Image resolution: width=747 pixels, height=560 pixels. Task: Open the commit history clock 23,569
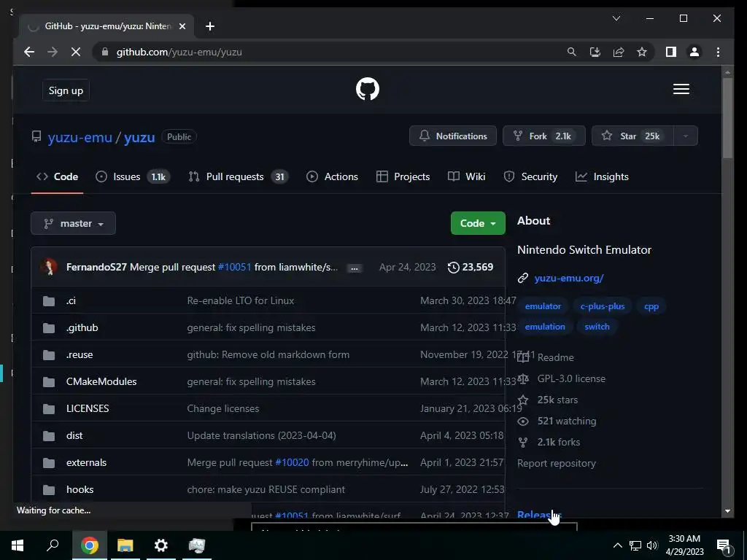(471, 267)
